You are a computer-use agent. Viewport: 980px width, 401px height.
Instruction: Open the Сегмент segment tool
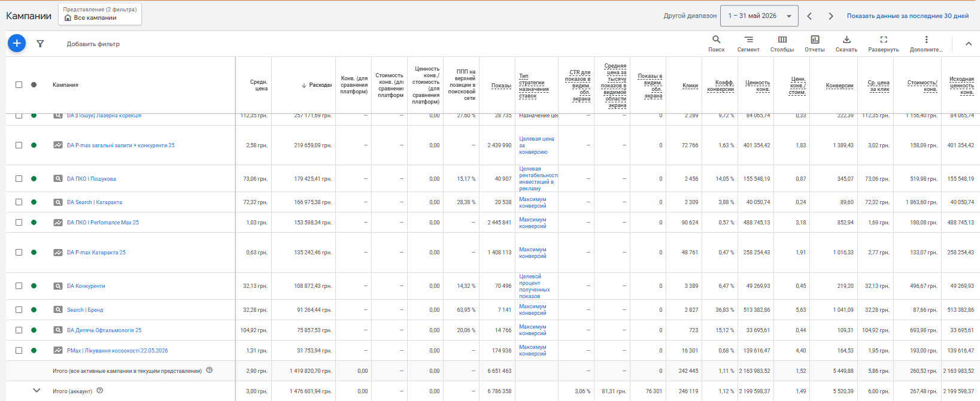(748, 44)
